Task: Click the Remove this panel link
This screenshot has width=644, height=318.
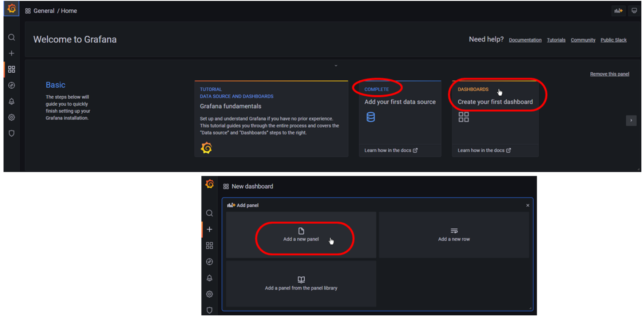Action: 609,74
